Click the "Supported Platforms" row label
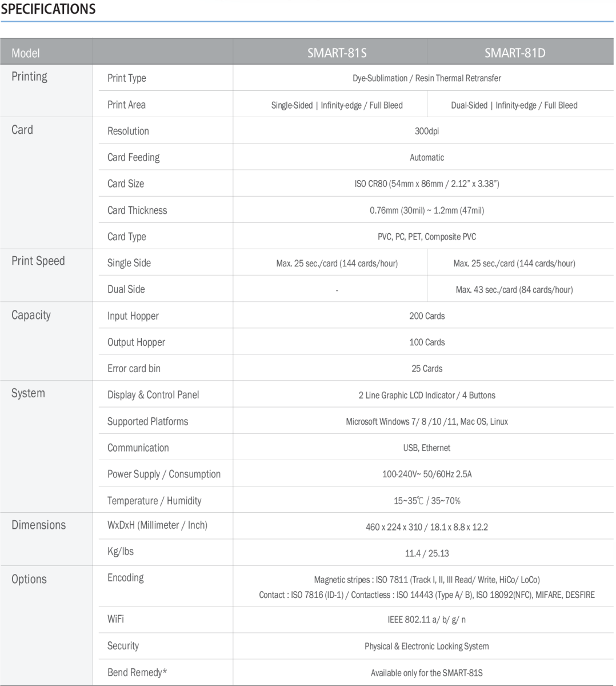Image resolution: width=616 pixels, height=686 pixels. coord(147,422)
